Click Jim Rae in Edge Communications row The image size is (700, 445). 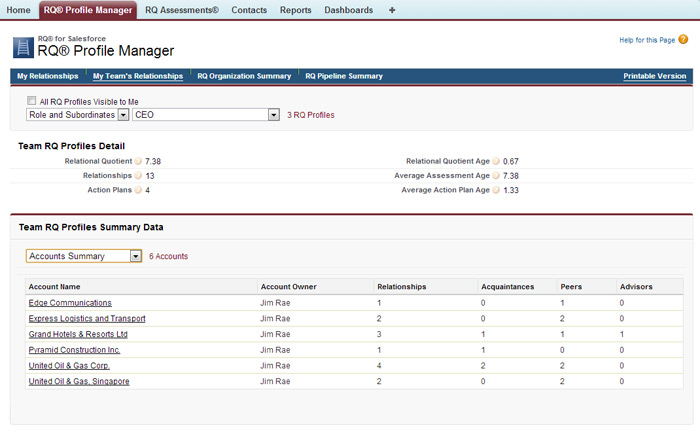275,303
